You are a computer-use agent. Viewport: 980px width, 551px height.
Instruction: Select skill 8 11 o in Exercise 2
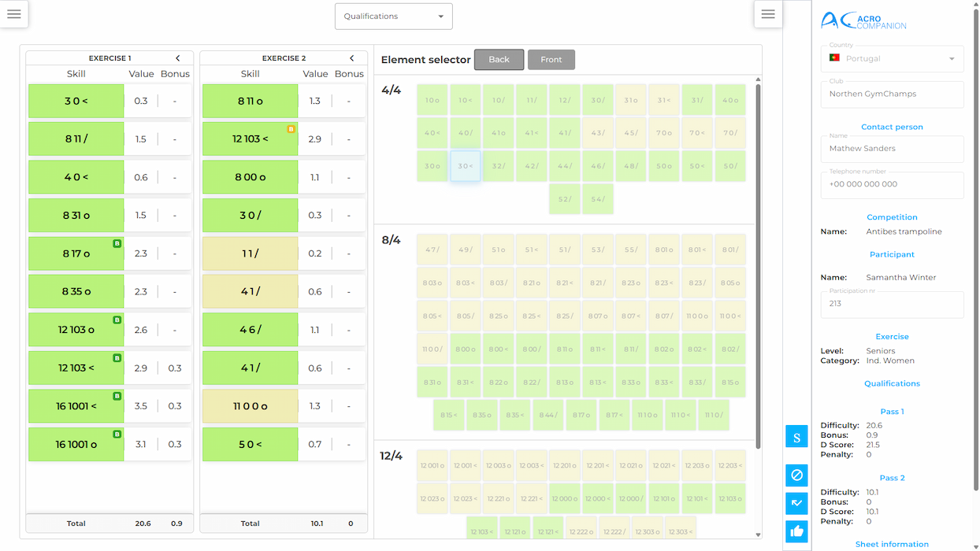(x=251, y=101)
